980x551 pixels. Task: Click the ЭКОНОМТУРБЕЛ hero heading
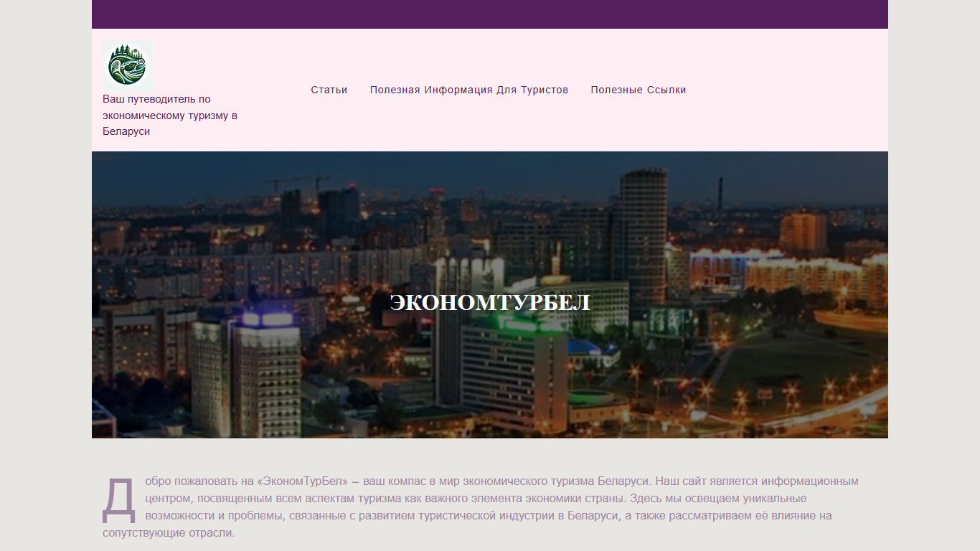pyautogui.click(x=490, y=303)
